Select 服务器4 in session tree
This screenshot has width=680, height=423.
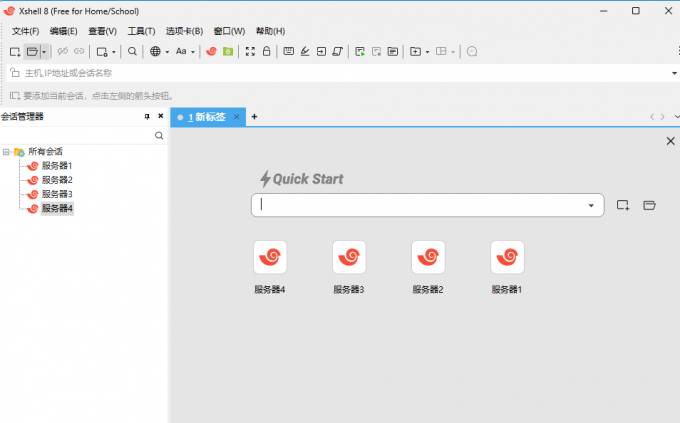[57, 208]
